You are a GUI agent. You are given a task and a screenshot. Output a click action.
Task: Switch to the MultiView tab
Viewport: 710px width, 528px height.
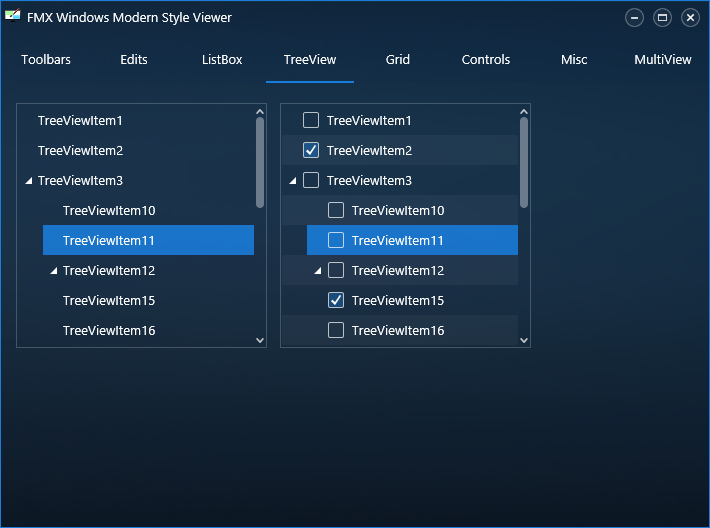(x=662, y=60)
